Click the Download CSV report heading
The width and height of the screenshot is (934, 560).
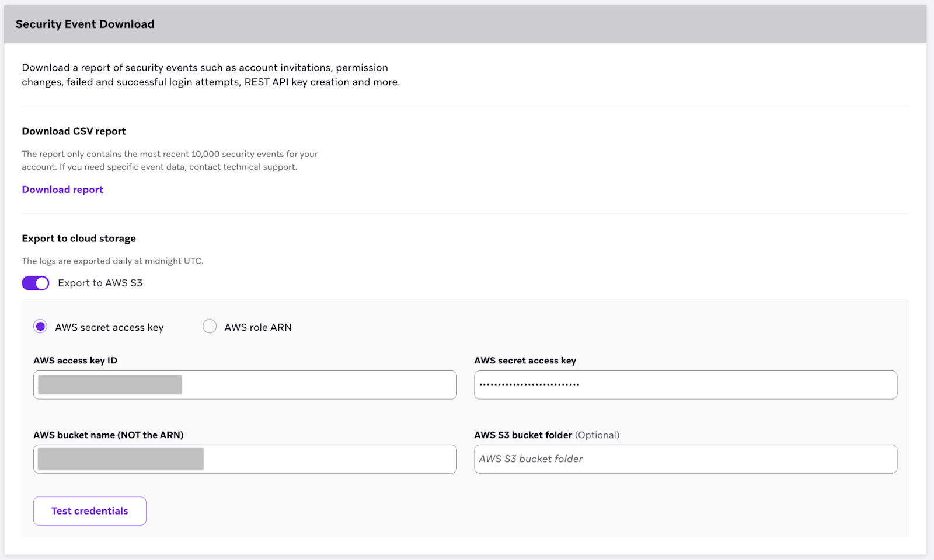point(74,131)
